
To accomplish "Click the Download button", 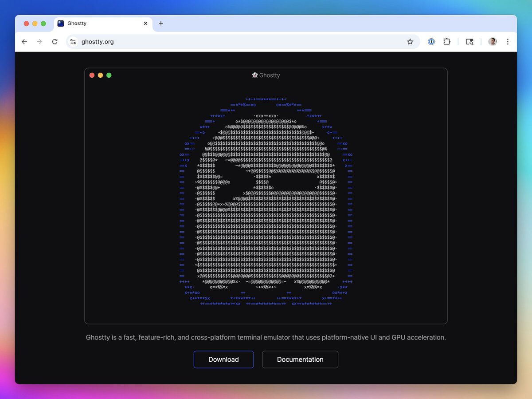I will (223, 359).
